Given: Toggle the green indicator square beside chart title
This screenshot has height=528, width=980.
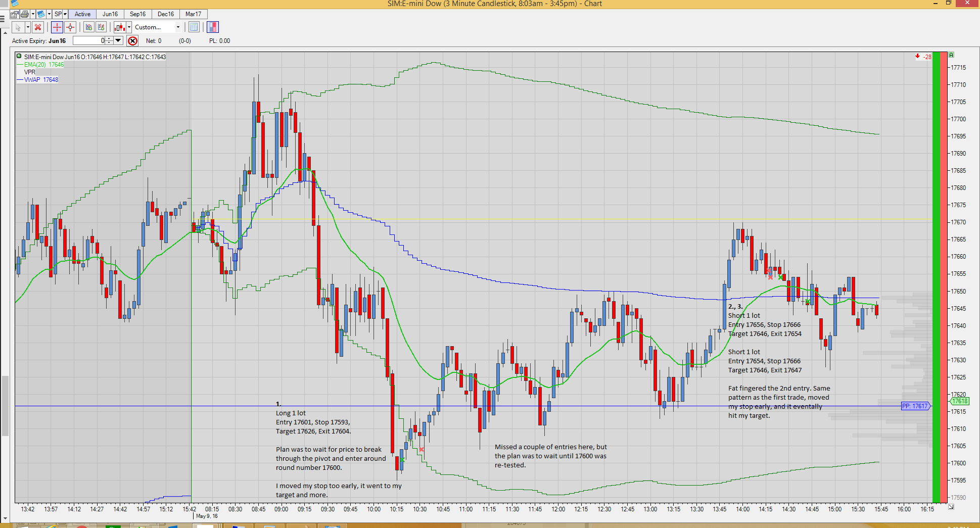Looking at the screenshot, I should tap(19, 56).
